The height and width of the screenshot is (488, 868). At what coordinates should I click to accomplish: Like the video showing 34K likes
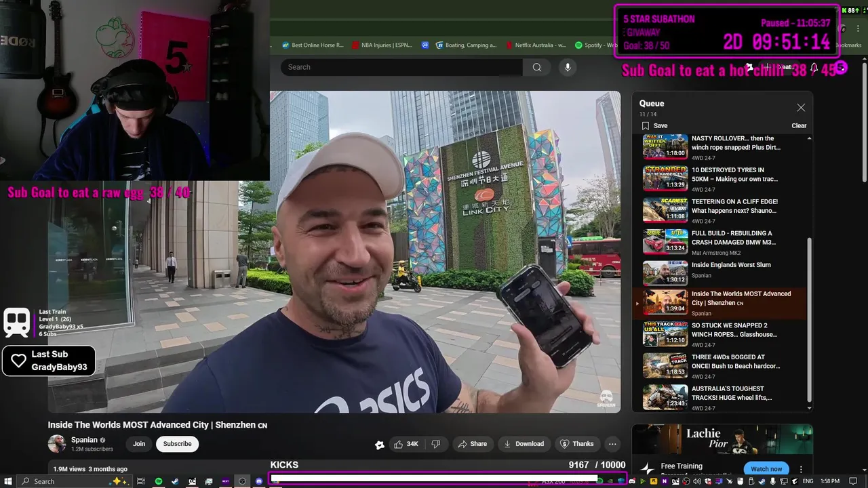pos(406,444)
